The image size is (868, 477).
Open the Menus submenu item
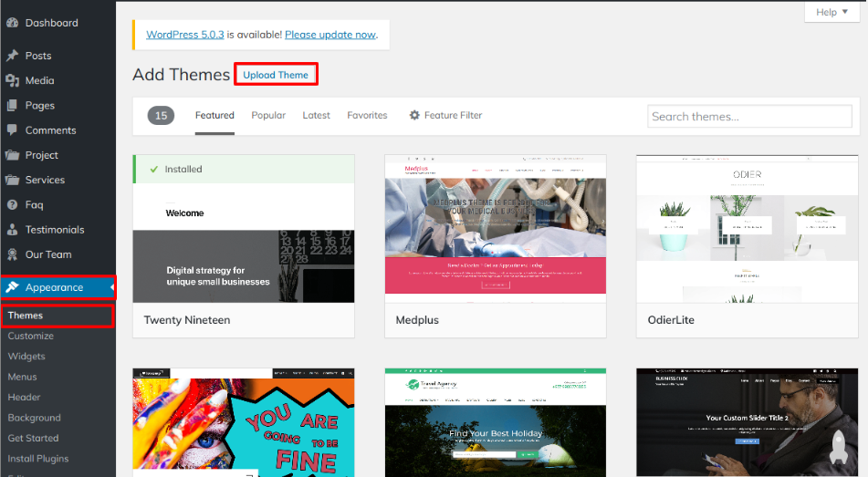coord(22,377)
